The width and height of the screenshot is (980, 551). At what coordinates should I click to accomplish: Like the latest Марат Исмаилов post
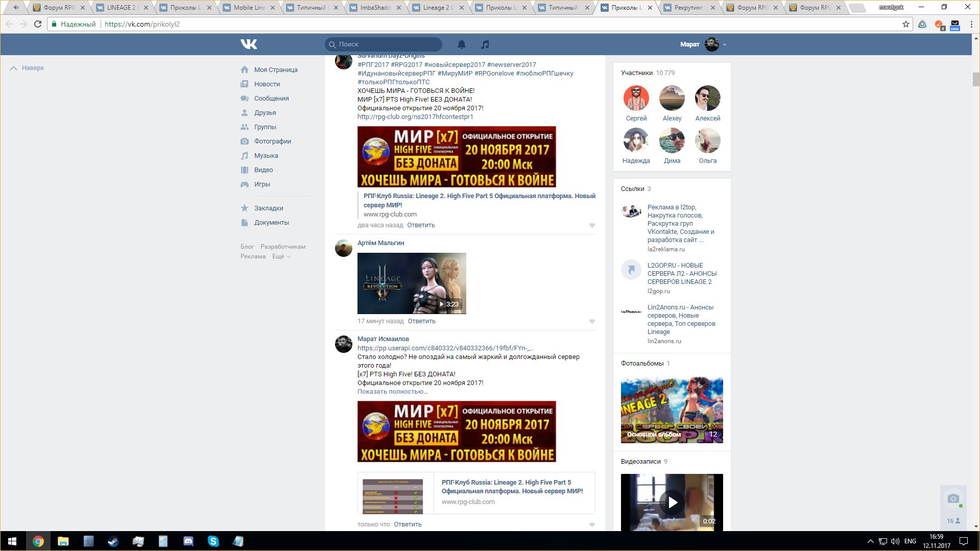tap(592, 524)
